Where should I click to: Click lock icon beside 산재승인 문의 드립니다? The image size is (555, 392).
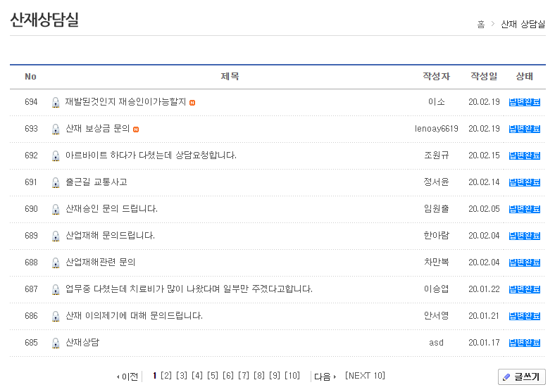click(56, 210)
